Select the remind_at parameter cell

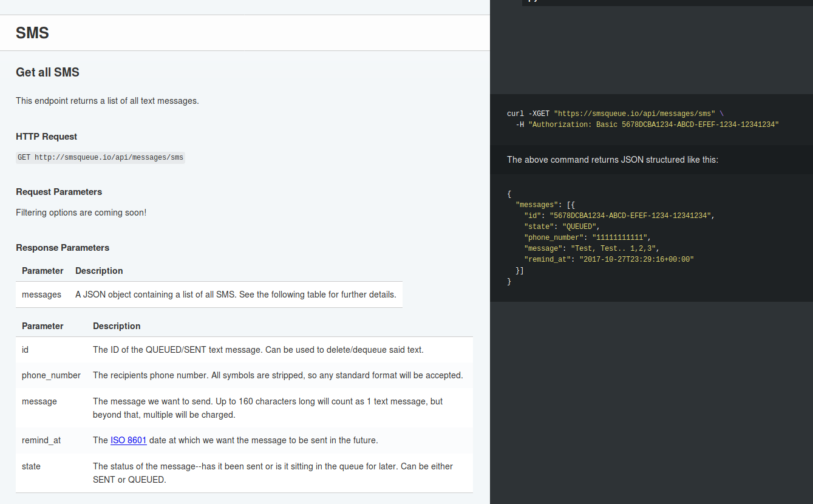click(x=41, y=440)
